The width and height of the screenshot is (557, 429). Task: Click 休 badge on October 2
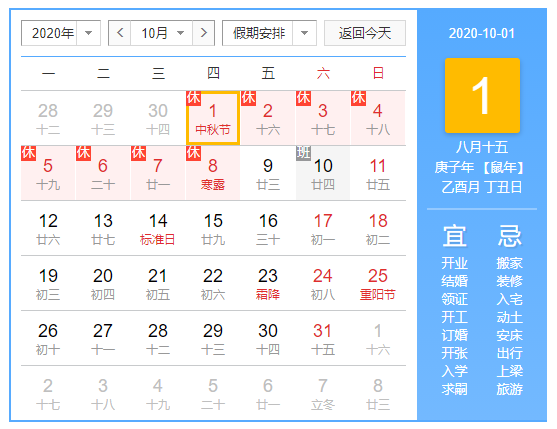click(248, 98)
